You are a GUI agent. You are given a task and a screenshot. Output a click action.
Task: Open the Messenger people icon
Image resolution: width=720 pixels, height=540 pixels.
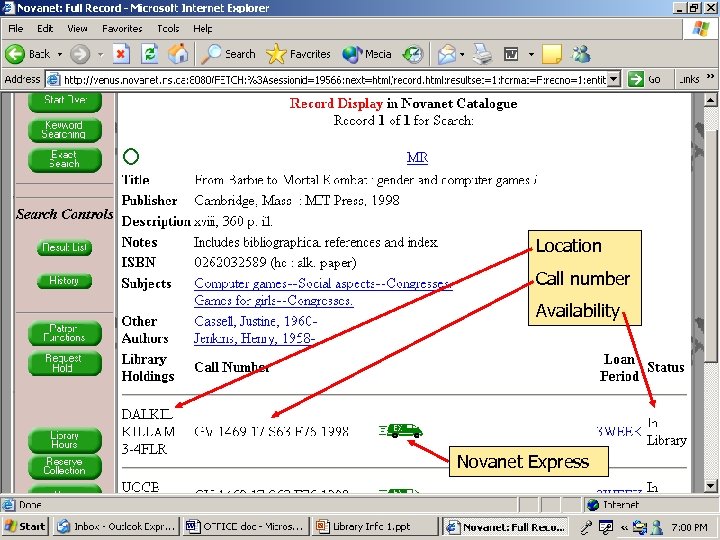[x=581, y=54]
